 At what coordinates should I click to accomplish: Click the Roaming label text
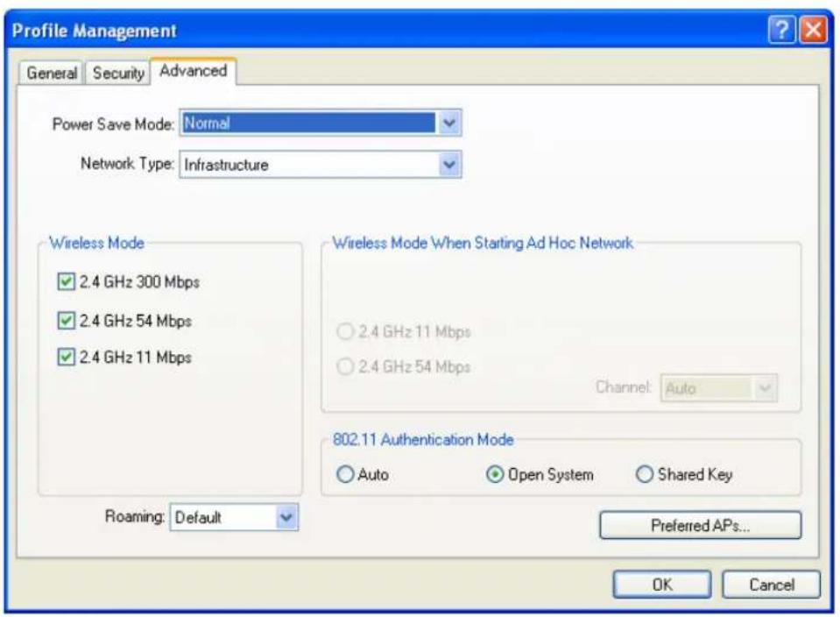pyautogui.click(x=135, y=516)
